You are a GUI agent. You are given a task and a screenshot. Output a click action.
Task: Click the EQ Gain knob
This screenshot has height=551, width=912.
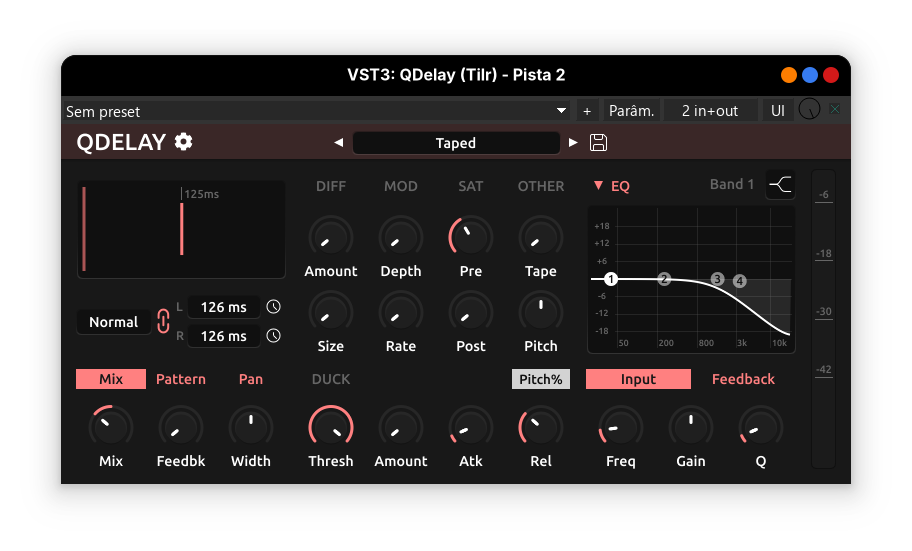pos(690,428)
